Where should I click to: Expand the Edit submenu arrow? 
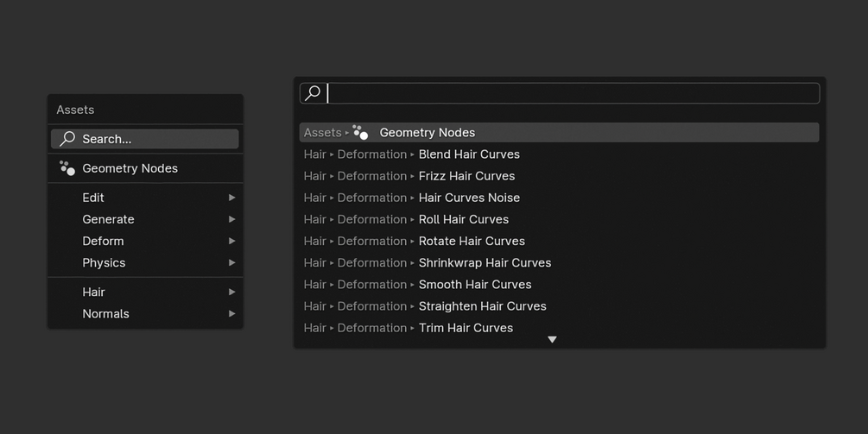231,198
